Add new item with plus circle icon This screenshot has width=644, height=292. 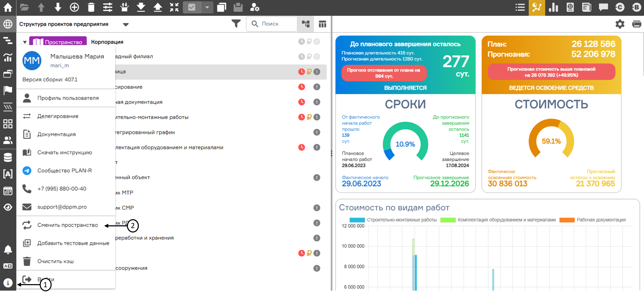(x=74, y=7)
